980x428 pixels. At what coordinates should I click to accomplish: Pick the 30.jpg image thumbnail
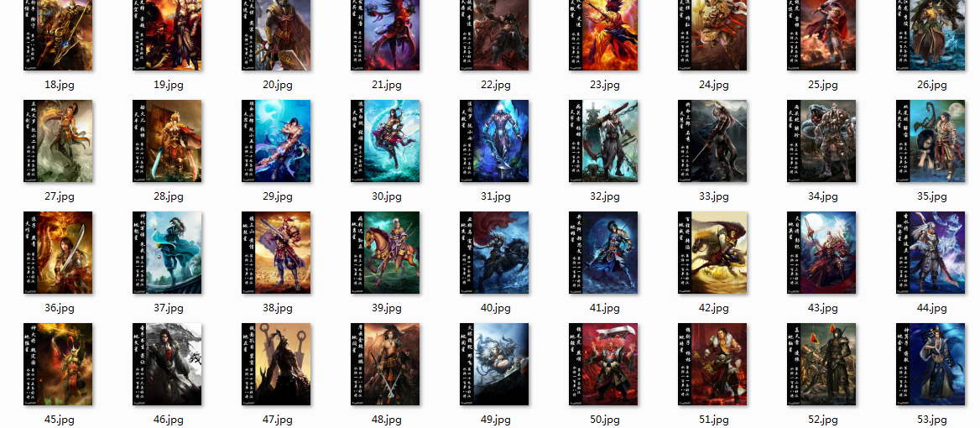pyautogui.click(x=385, y=141)
